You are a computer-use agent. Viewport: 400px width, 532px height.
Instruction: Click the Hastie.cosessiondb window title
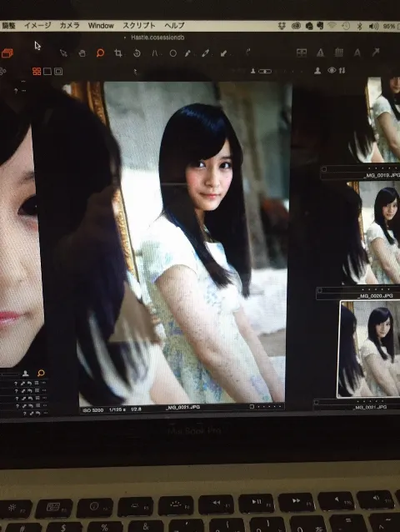click(157, 38)
